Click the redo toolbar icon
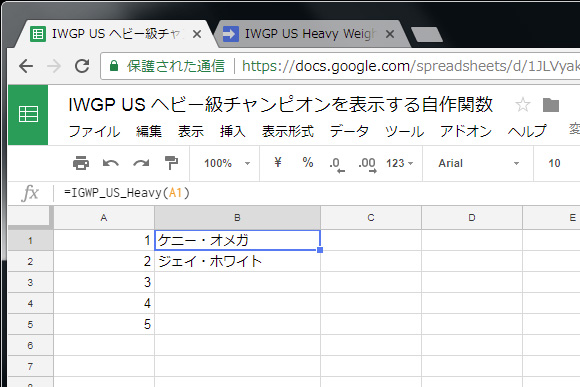Image resolution: width=580 pixels, height=387 pixels. (x=141, y=163)
